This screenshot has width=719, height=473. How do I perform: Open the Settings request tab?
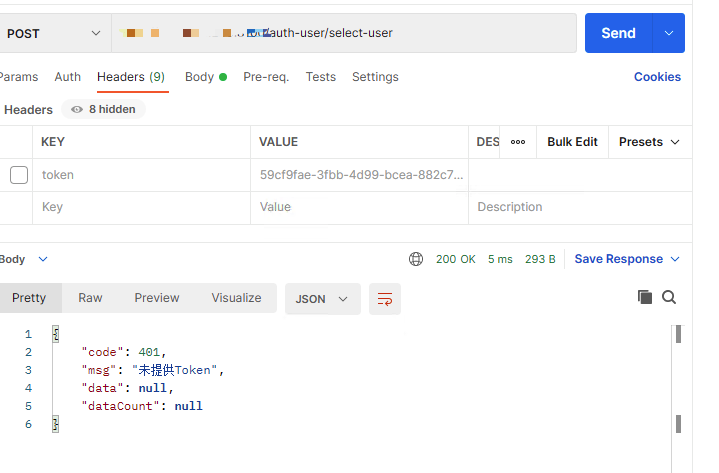coord(375,77)
